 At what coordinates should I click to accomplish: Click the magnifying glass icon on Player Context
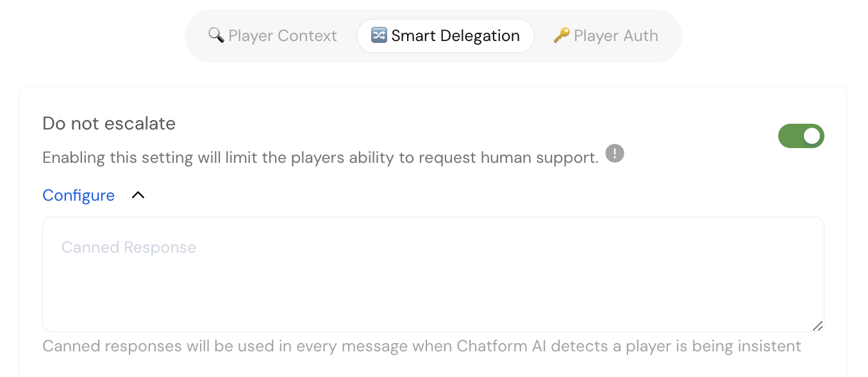(216, 35)
